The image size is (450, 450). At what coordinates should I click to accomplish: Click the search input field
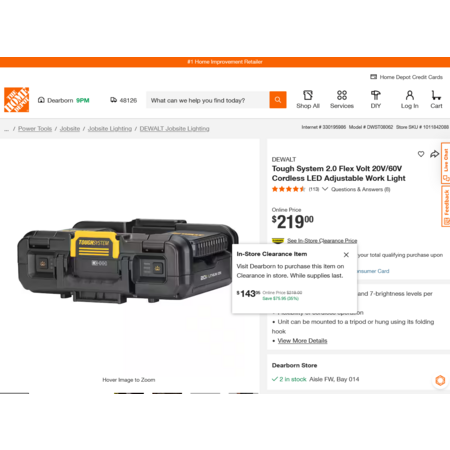click(208, 100)
